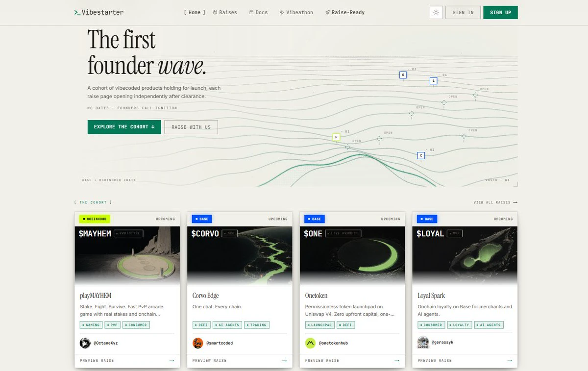Toggle the light/dark theme sun icon
Image resolution: width=588 pixels, height=371 pixels.
click(436, 12)
